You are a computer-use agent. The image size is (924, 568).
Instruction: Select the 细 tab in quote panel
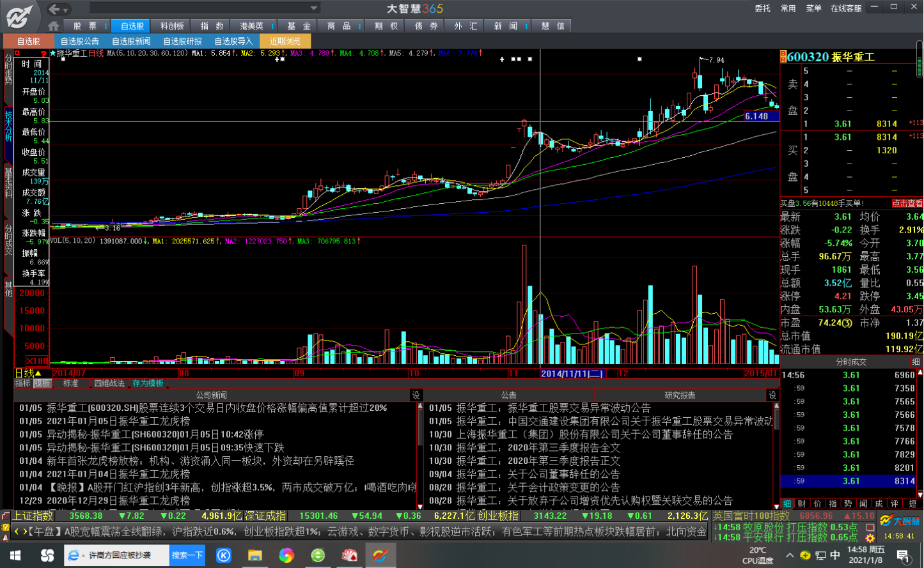[x=788, y=504]
